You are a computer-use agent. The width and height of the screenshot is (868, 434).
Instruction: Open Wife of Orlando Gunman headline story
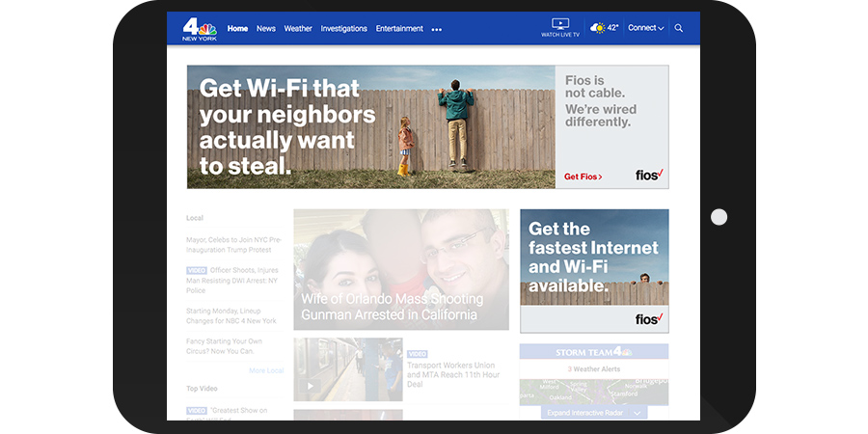click(x=401, y=270)
